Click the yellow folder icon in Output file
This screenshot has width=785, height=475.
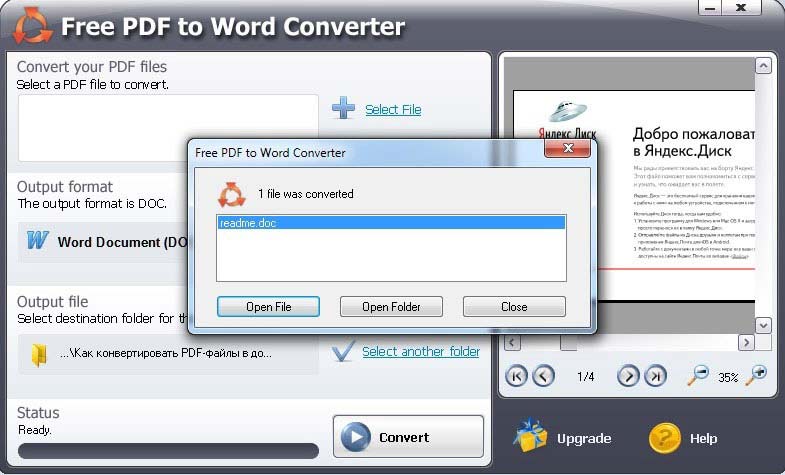click(39, 355)
